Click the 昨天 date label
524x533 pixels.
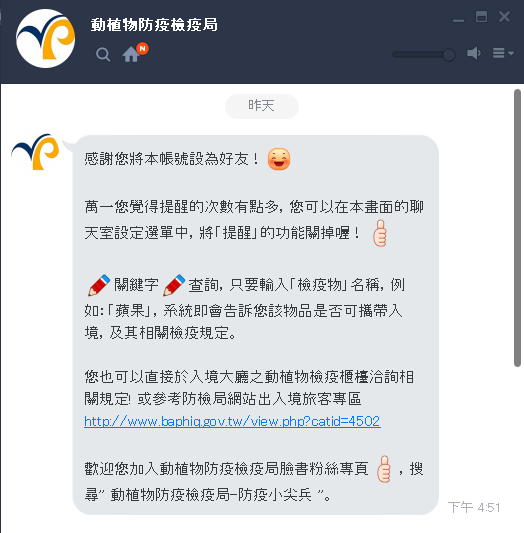coord(262,106)
